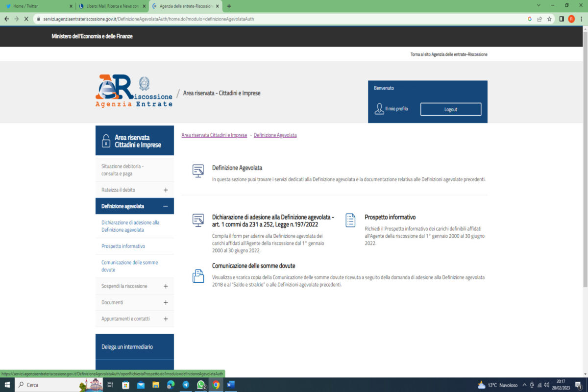Open Telegram from the taskbar
Viewport: 588px width, 392px height.
click(x=186, y=385)
